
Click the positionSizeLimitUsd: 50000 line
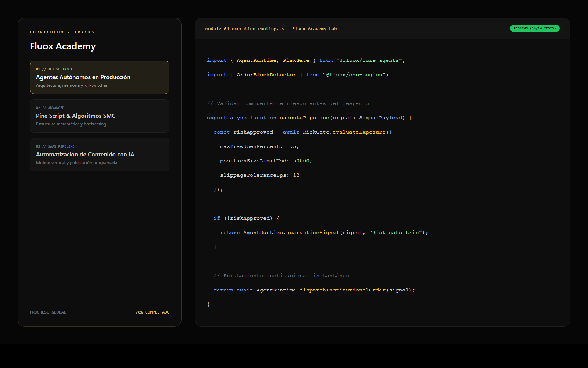266,161
